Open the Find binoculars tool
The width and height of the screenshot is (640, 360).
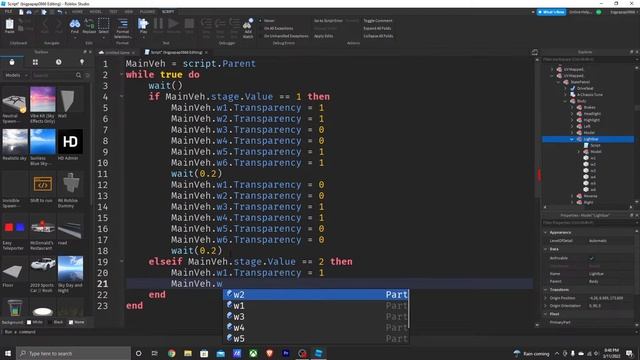click(x=75, y=24)
